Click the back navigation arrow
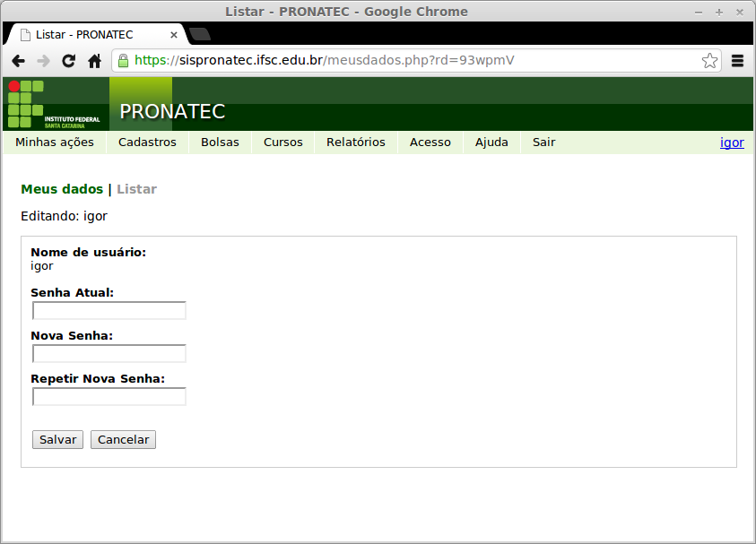The width and height of the screenshot is (756, 544). 19,60
